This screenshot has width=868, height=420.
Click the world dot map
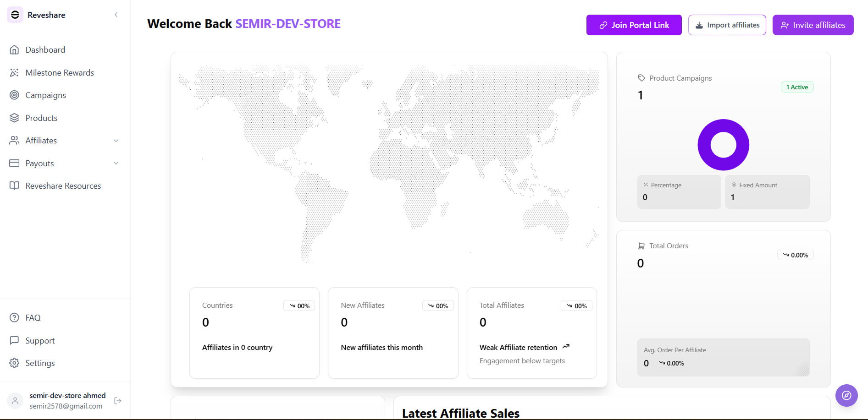389,164
